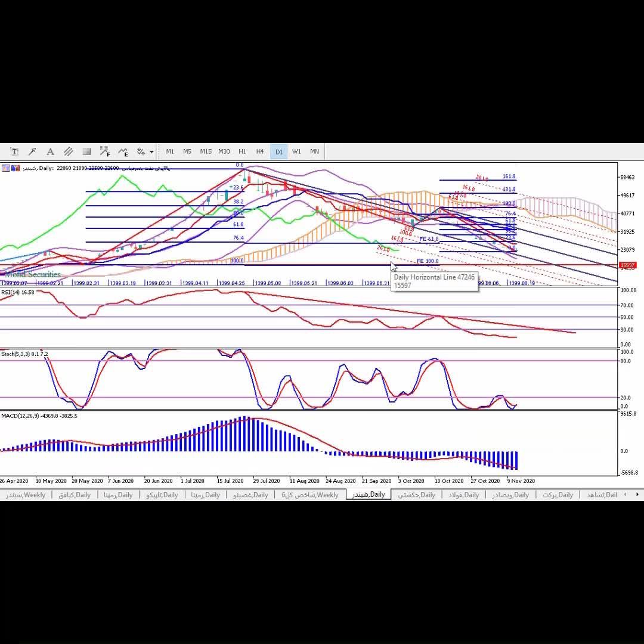Expand the shapes tool dropdown arrow
This screenshot has width=644, height=644.
(151, 151)
